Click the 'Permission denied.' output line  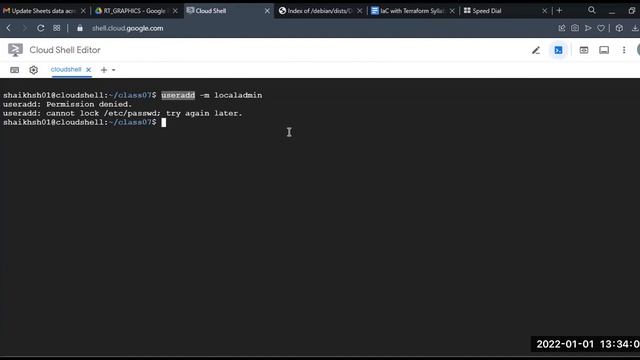coord(67,104)
